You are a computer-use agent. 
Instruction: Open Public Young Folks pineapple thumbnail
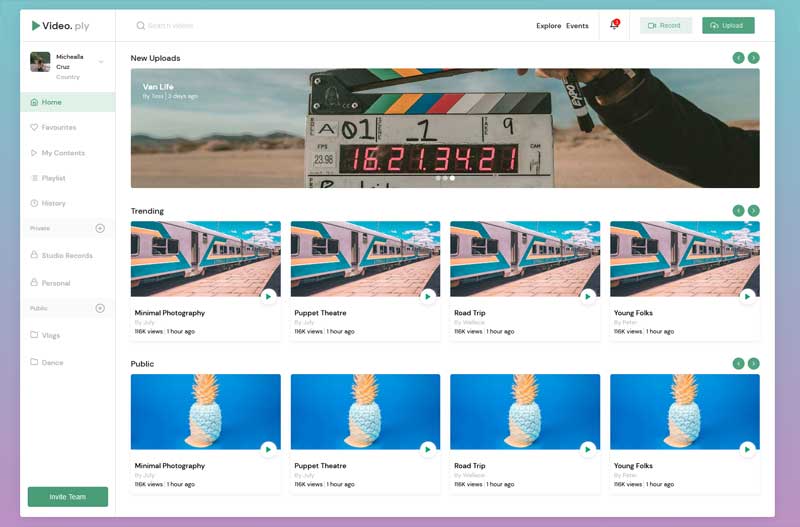[685, 412]
